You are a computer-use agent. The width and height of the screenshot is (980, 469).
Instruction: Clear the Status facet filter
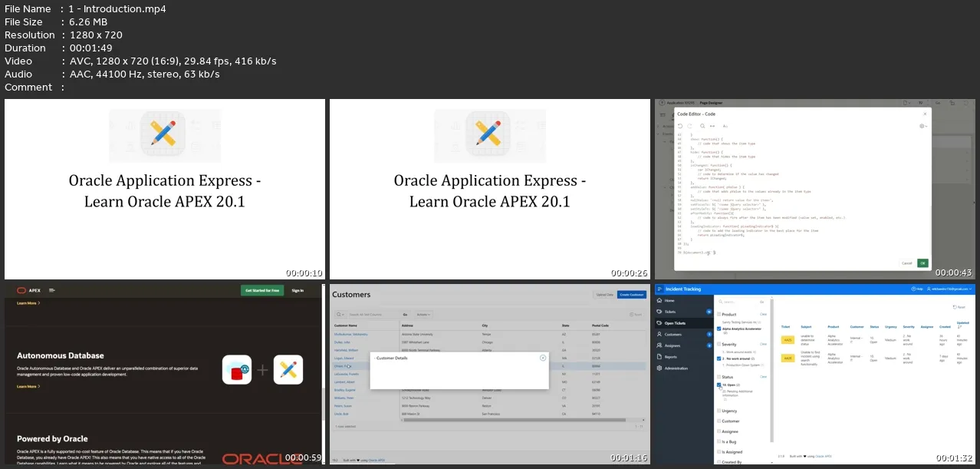point(763,377)
